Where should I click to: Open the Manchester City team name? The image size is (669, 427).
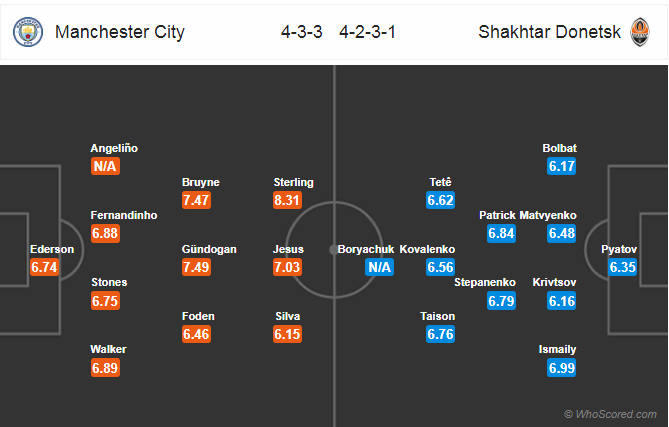tap(120, 32)
